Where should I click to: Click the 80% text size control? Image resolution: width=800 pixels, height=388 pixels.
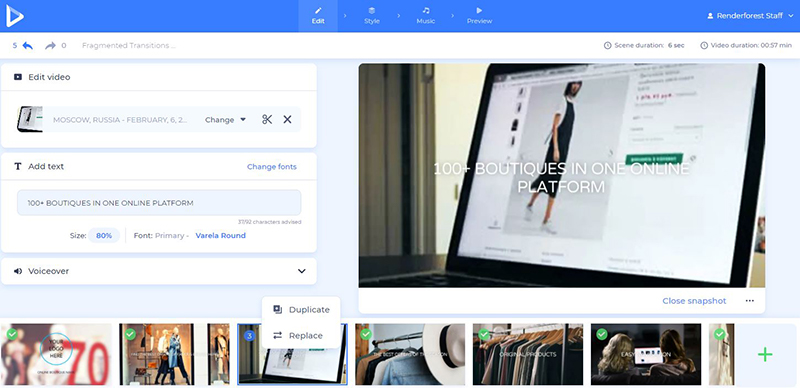pos(104,235)
